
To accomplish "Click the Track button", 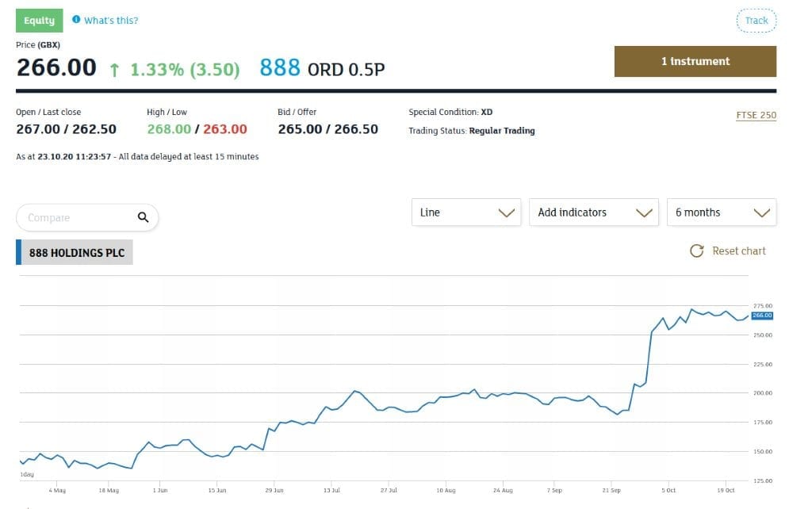I will point(756,21).
